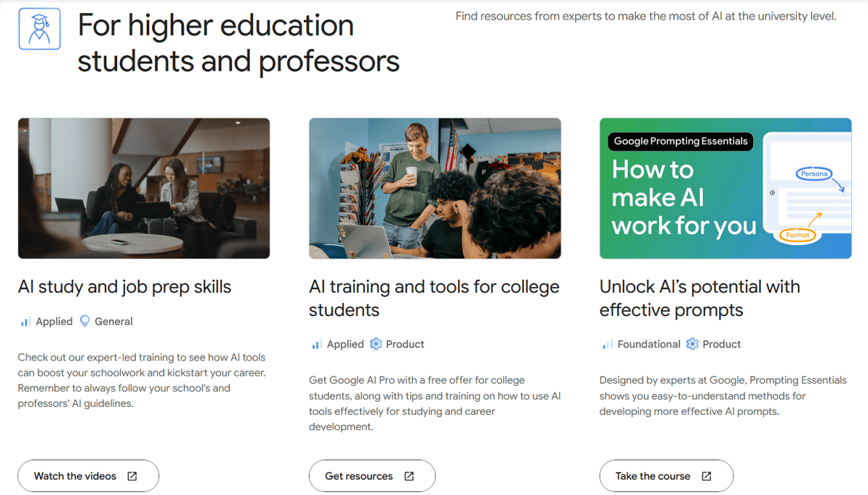Click the Applied level bar-chart icon under college students card
The width and height of the screenshot is (868, 495).
(x=316, y=344)
